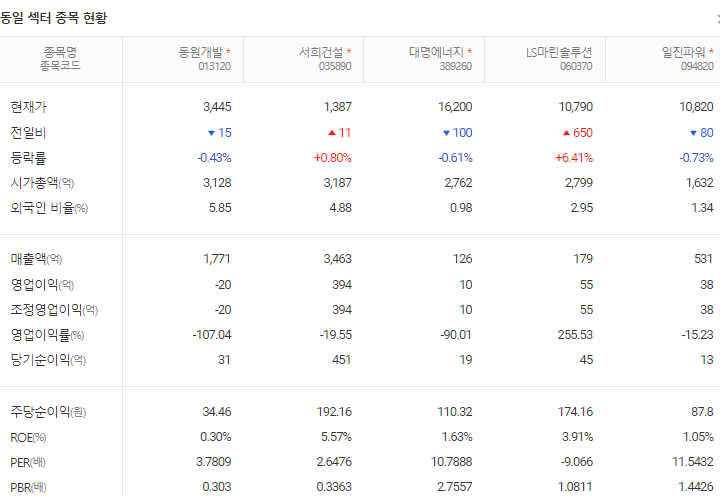Click EPS value 174.16

[575, 412]
